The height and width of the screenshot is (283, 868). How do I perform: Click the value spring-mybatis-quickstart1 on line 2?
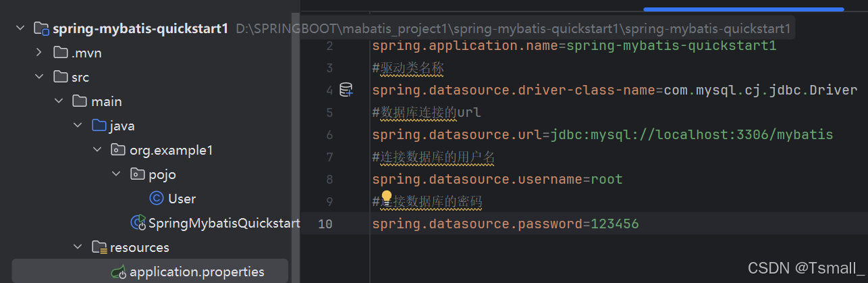(672, 46)
